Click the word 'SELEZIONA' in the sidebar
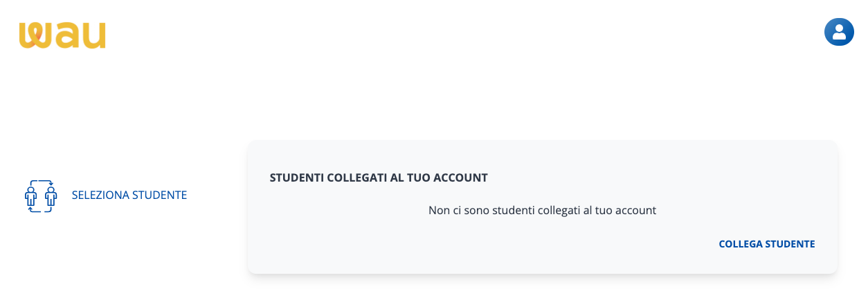This screenshot has width=868, height=305. pyautogui.click(x=100, y=195)
